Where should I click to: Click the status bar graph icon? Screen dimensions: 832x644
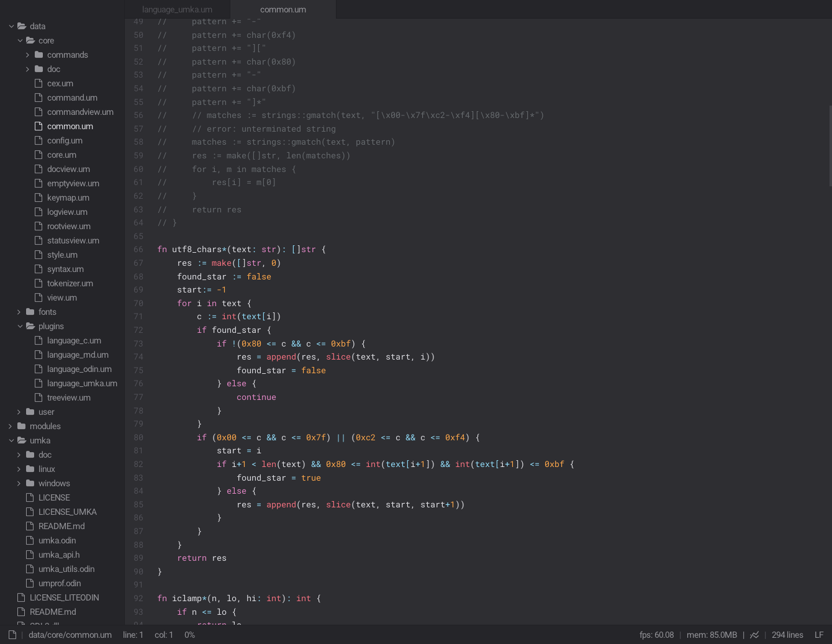(754, 635)
